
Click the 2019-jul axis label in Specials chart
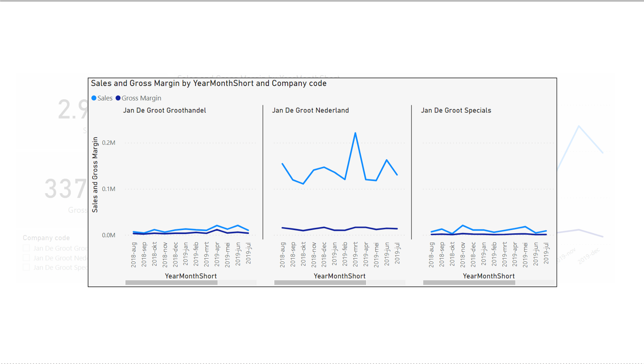(546, 253)
